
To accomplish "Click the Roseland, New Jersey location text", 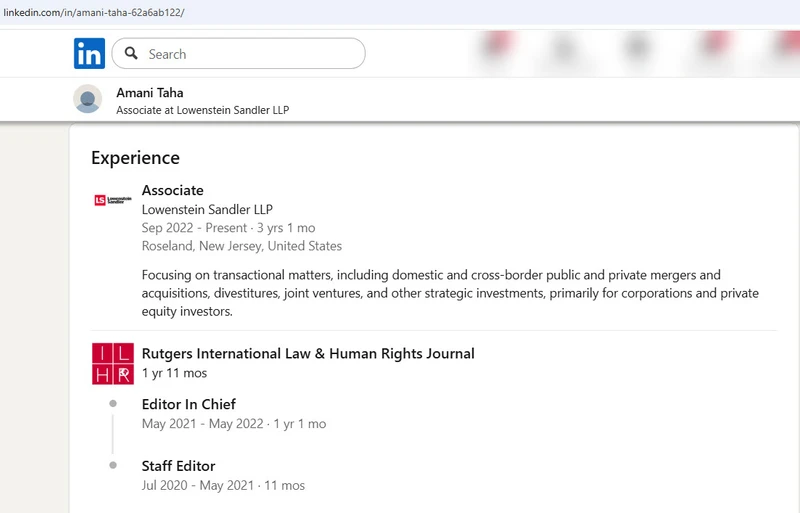I will pyautogui.click(x=242, y=246).
